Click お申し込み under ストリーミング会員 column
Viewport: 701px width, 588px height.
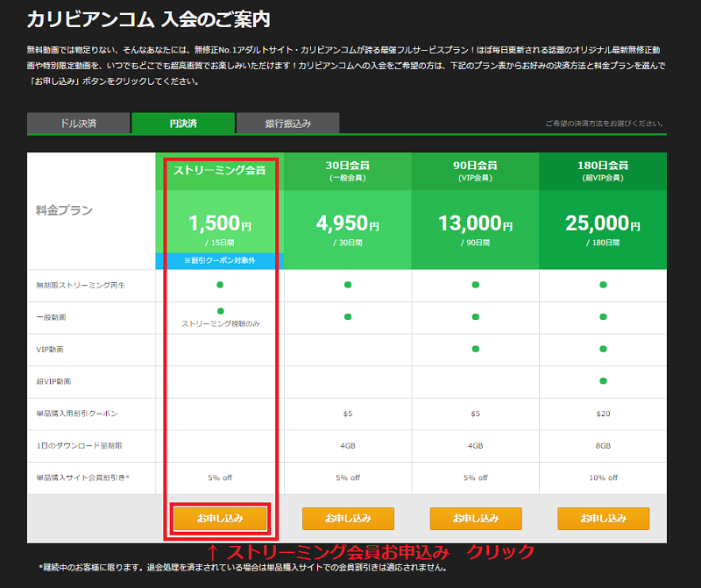220,519
